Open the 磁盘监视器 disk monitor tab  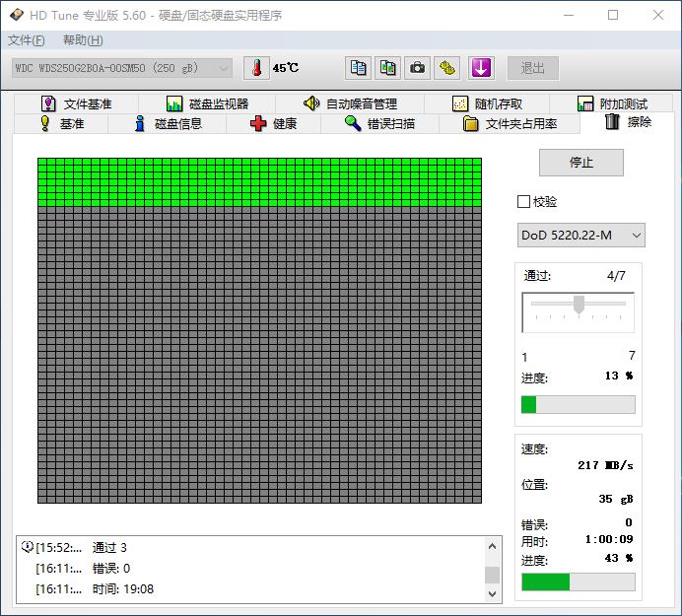208,103
